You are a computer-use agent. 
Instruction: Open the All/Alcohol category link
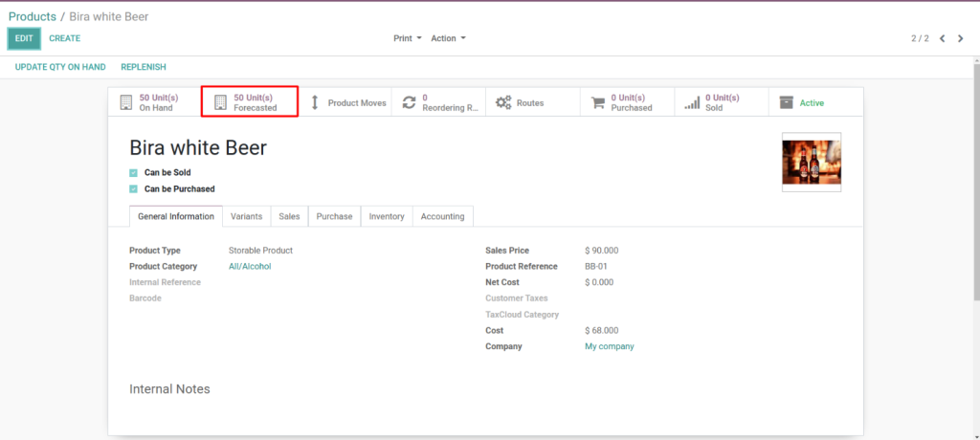tap(250, 266)
